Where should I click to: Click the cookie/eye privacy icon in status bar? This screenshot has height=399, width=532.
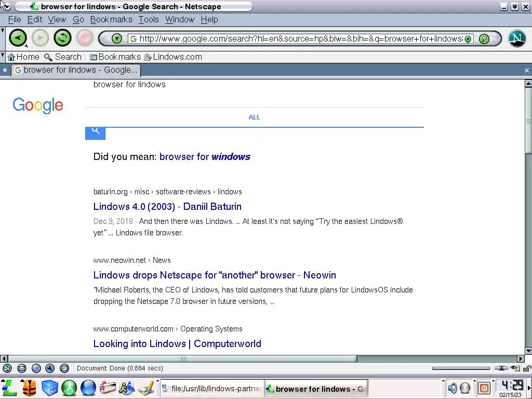515,368
